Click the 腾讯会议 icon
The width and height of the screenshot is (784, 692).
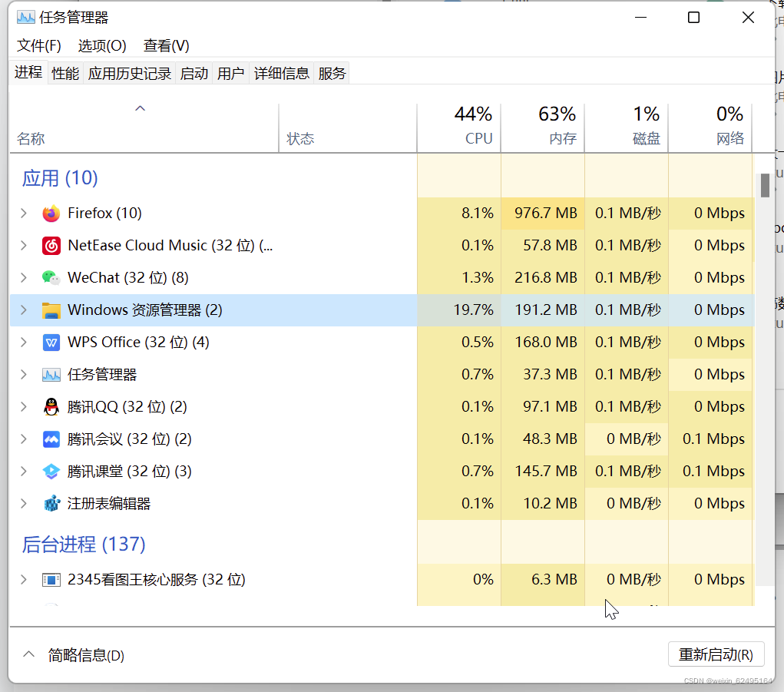click(x=51, y=439)
